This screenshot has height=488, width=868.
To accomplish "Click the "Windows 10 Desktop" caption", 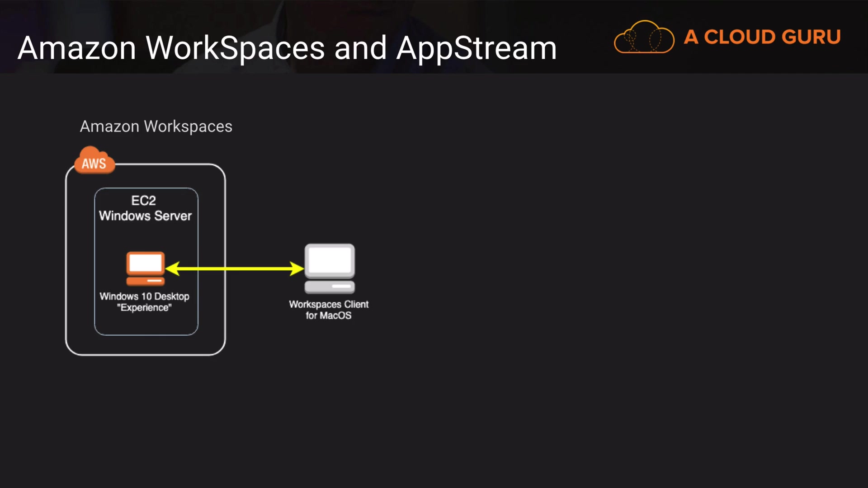I will point(144,296).
